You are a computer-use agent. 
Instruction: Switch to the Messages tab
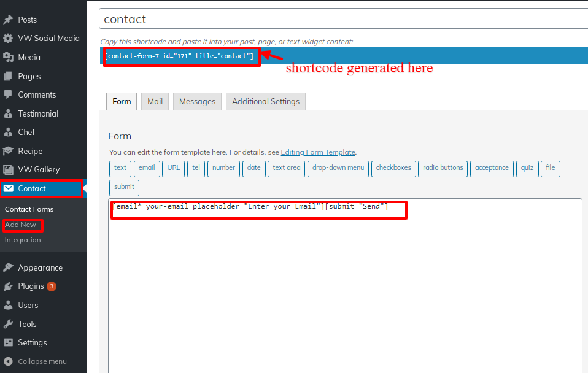point(197,101)
